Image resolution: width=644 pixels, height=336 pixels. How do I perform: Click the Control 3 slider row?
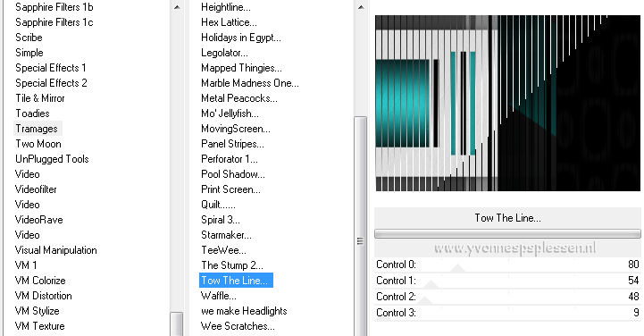coord(507,313)
